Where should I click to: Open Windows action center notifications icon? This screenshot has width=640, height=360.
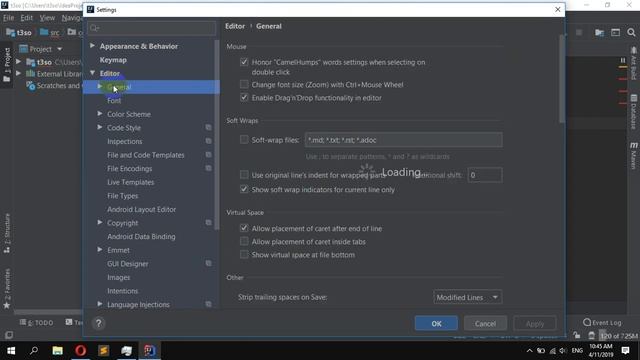[x=625, y=351]
